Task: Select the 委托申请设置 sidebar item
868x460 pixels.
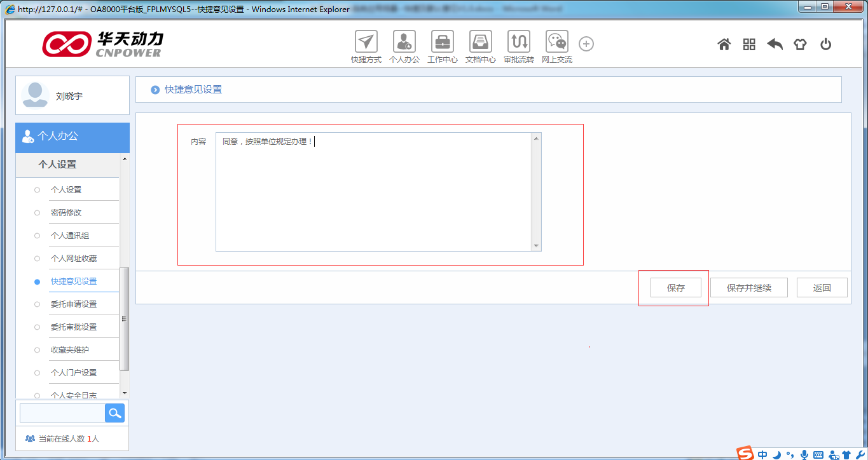Action: [74, 304]
